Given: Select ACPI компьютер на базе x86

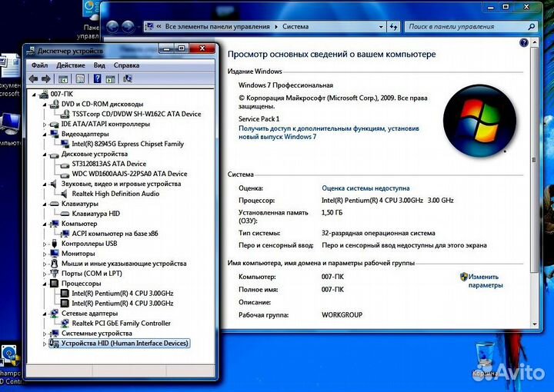Looking at the screenshot, I should 115,234.
